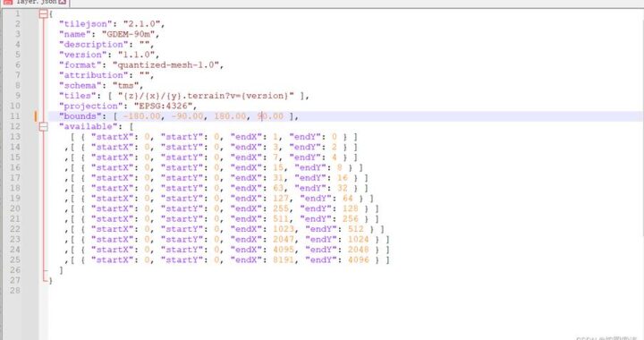Click line number 25 in the margin

[15, 260]
